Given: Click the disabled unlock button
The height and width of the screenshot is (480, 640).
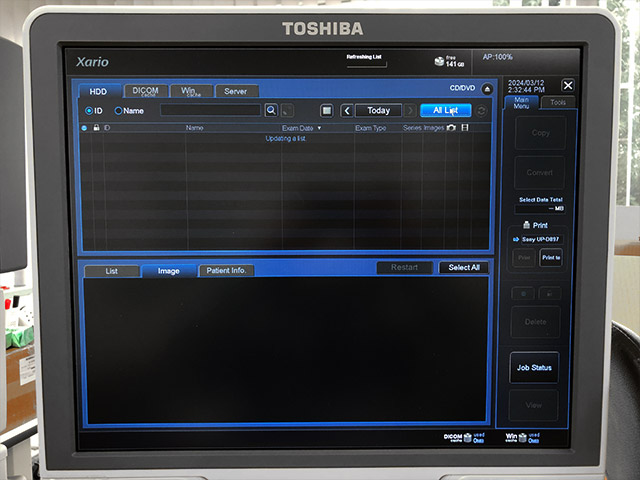Looking at the screenshot, I should 549,293.
